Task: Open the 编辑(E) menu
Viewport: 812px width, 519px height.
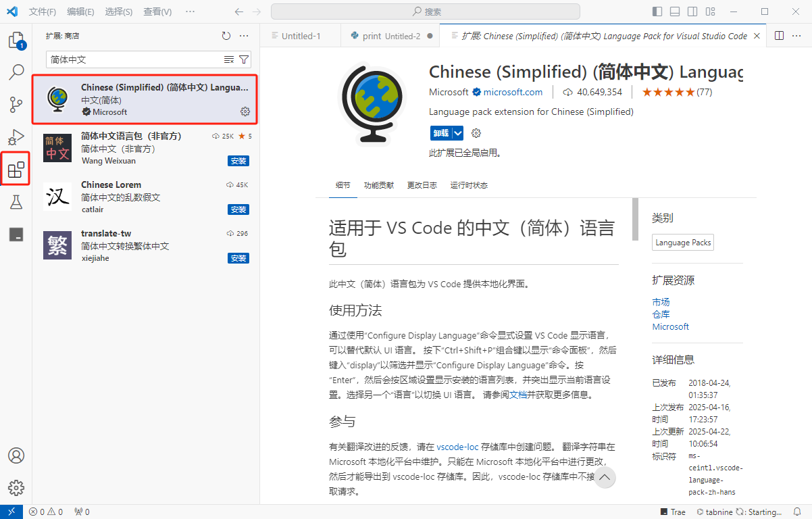Action: [x=80, y=11]
